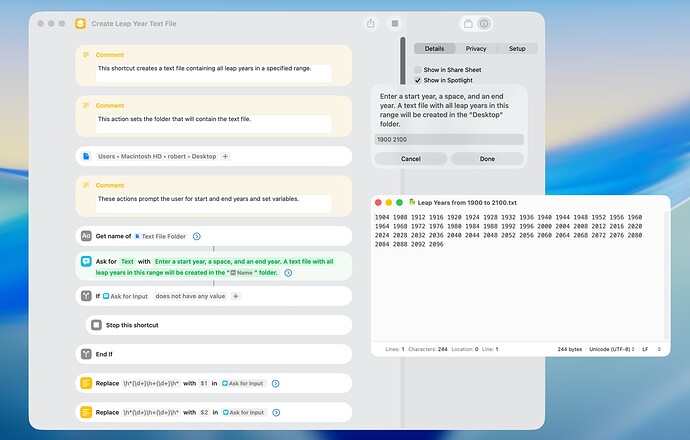The image size is (690, 440).
Task: Click Done in the year prompt dialog
Action: click(487, 159)
